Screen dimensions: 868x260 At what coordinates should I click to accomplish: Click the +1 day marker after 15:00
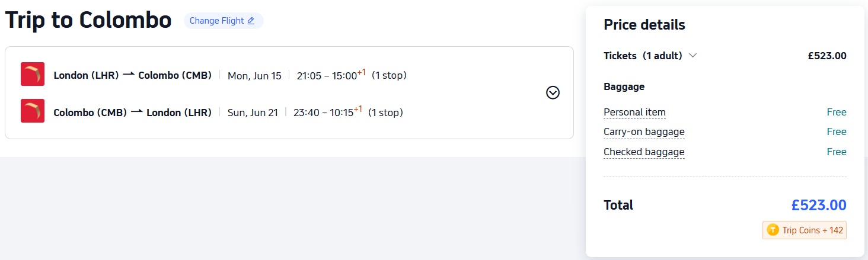point(361,72)
